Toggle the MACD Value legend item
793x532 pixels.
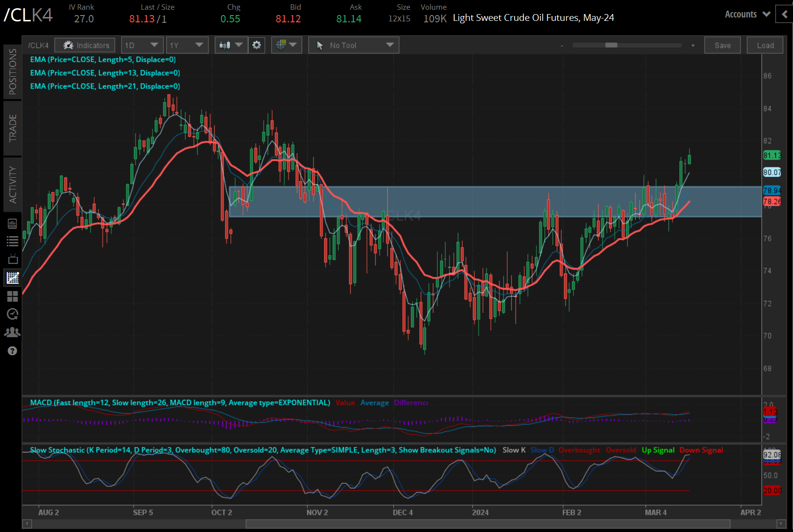(345, 403)
